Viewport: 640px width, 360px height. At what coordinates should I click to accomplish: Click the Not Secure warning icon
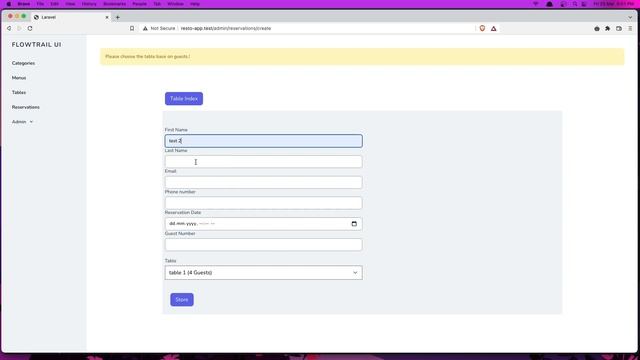pos(145,29)
